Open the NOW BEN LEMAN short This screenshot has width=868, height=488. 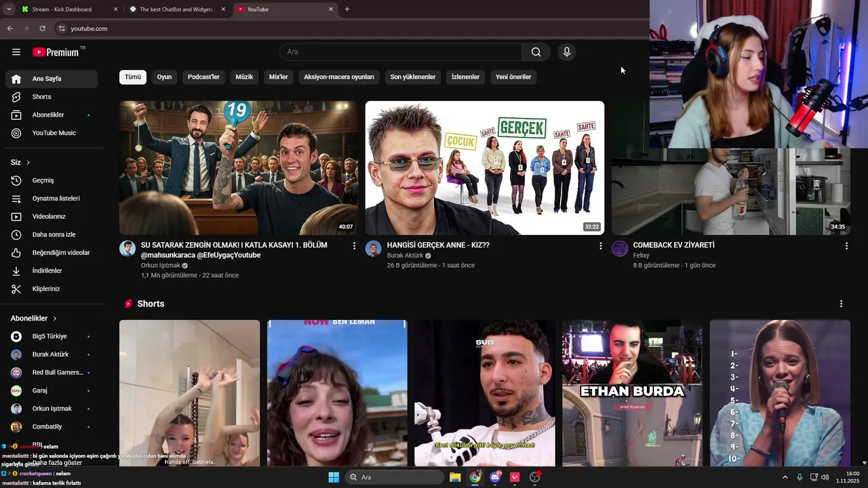click(x=337, y=393)
